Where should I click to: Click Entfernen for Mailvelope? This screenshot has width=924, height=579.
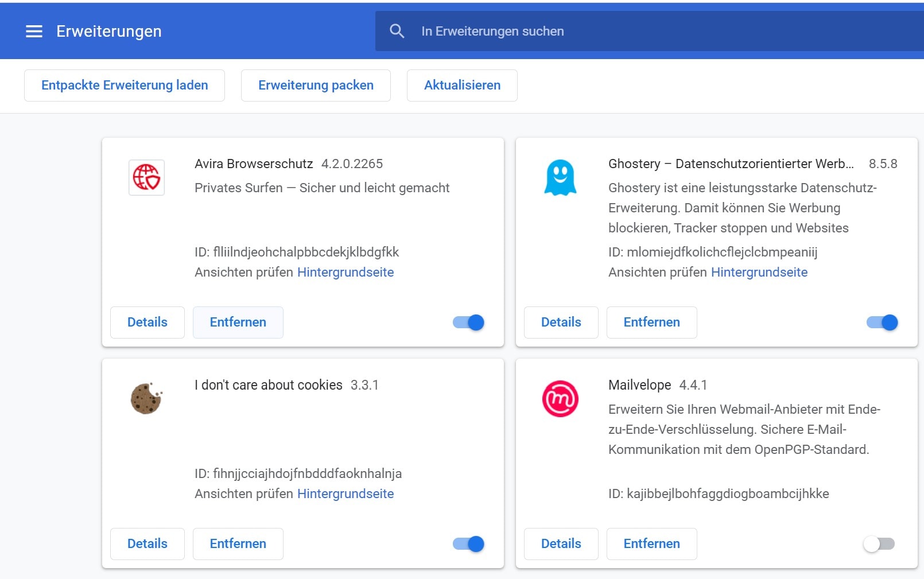[x=652, y=544]
